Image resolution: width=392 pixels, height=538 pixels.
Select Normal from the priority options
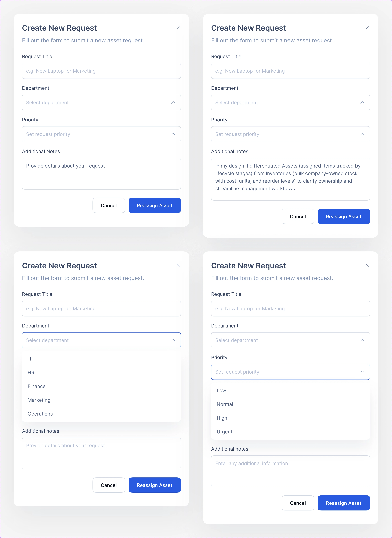coord(290,404)
